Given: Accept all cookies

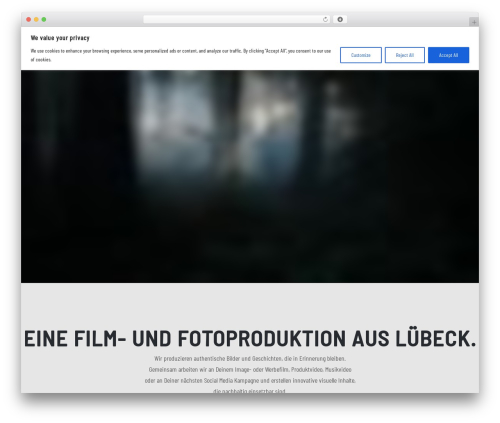Looking at the screenshot, I should coord(448,55).
